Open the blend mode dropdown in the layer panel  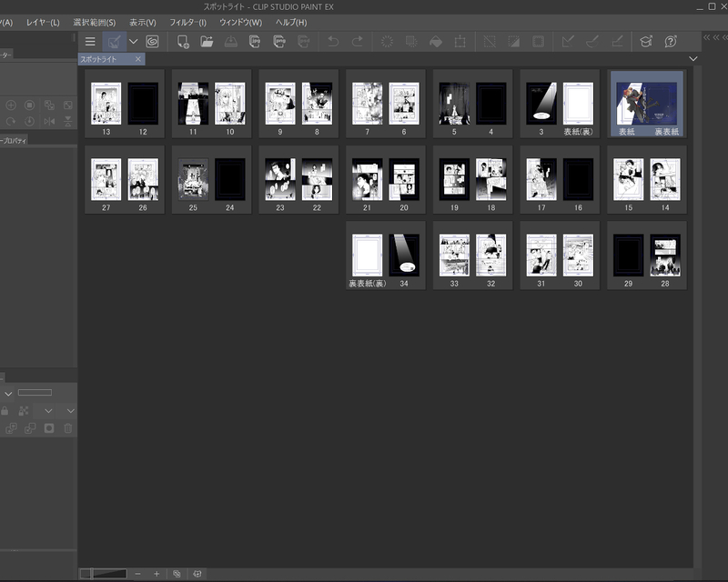tap(7, 393)
